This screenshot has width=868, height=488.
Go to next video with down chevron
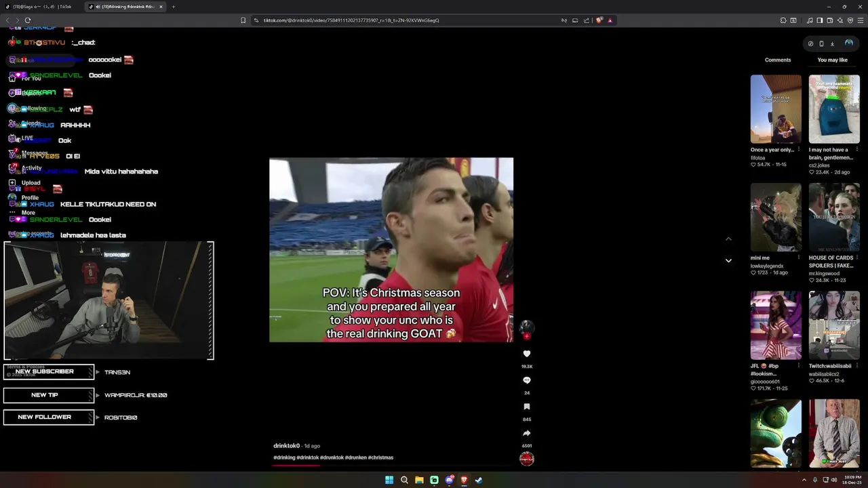pyautogui.click(x=728, y=260)
